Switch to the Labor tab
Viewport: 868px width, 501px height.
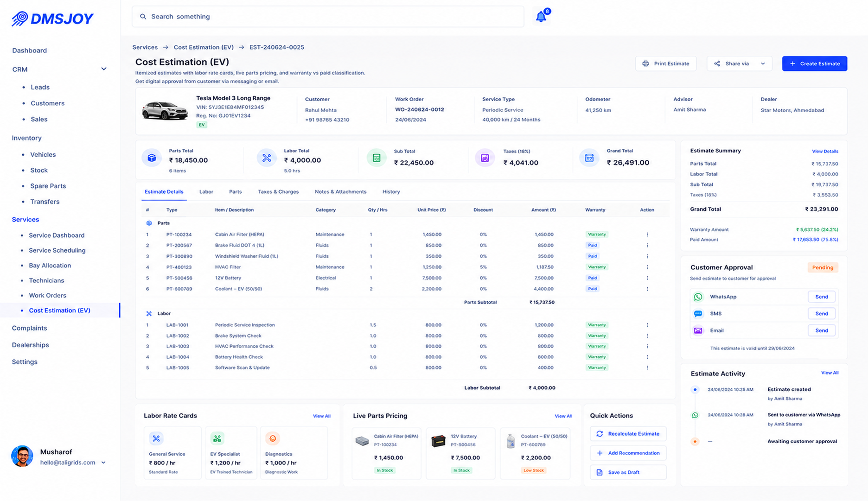tap(206, 192)
